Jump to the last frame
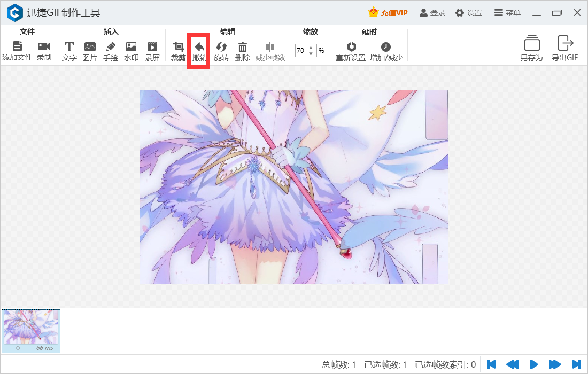The image size is (588, 374). pos(577,364)
